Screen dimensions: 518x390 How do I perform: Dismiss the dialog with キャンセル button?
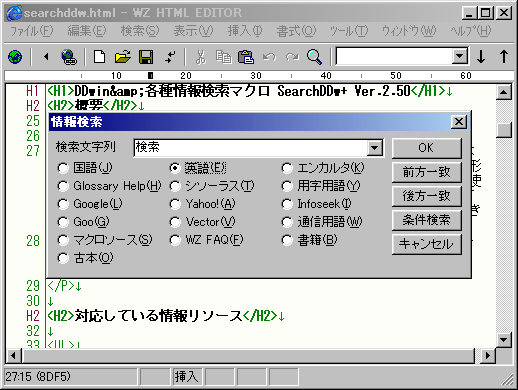coord(427,244)
